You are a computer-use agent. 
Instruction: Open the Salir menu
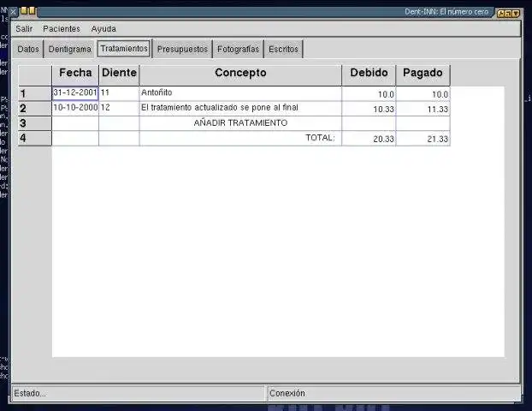(24, 29)
